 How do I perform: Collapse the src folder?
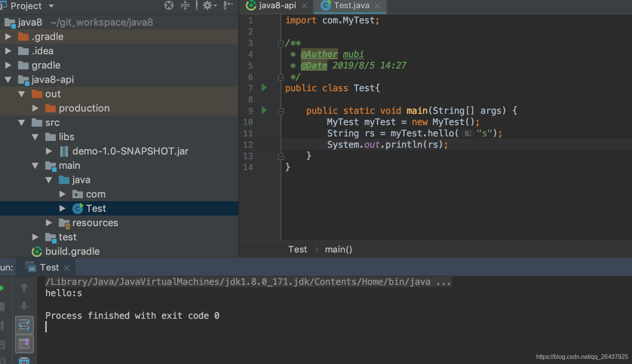21,122
